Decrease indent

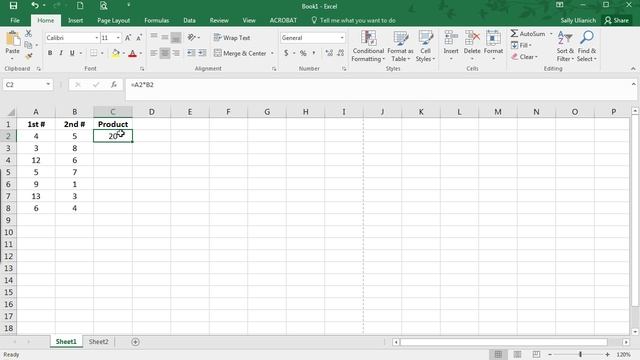click(191, 53)
